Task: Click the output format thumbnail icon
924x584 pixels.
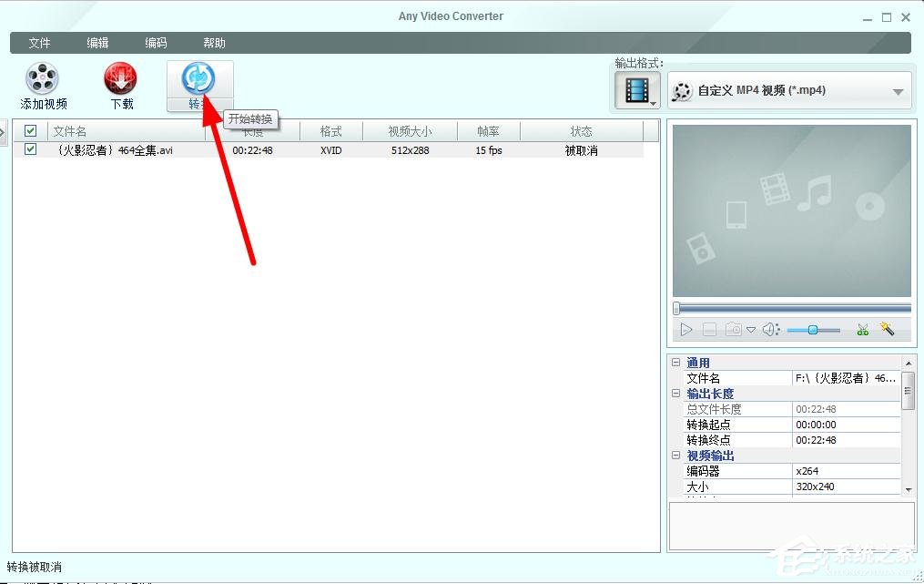Action: click(x=637, y=89)
